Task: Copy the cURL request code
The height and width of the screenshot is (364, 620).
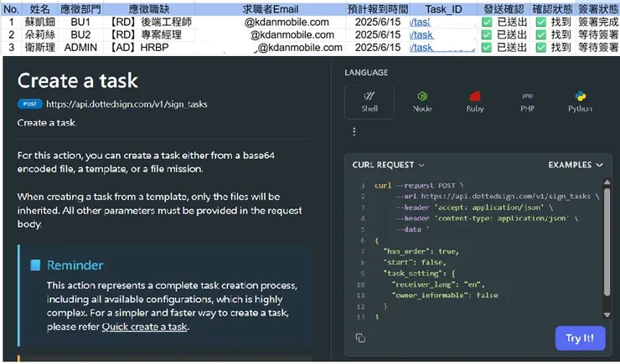Action: (x=360, y=338)
